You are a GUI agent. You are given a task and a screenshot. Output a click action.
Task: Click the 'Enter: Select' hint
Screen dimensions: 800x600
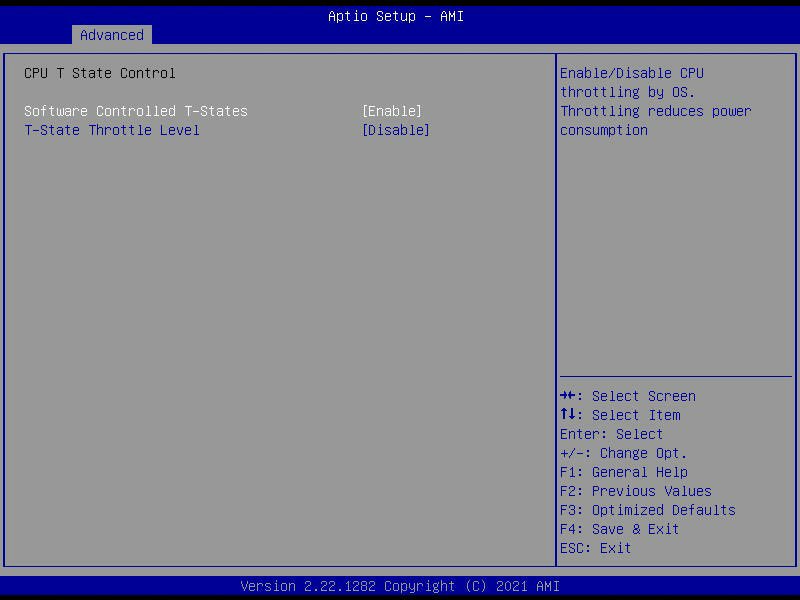click(611, 434)
